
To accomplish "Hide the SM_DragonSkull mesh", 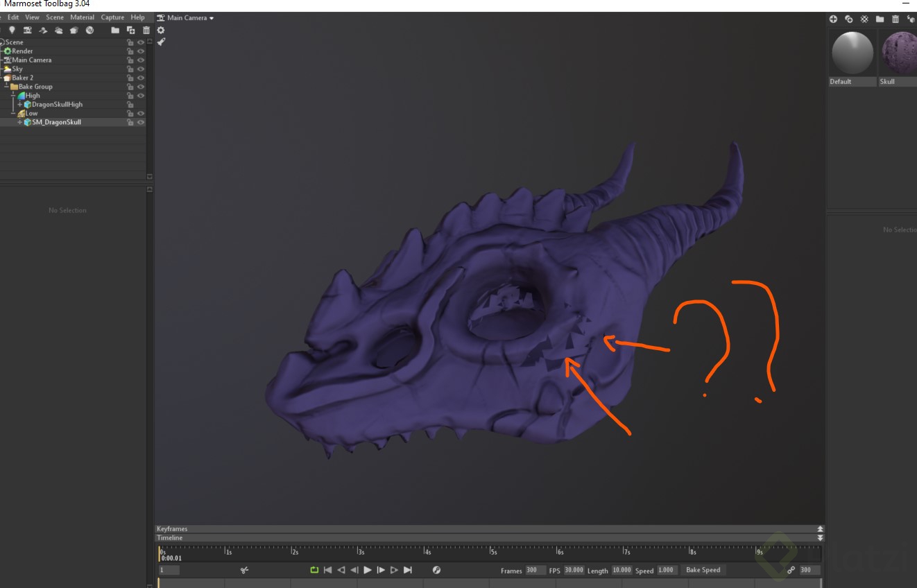I will coord(141,122).
